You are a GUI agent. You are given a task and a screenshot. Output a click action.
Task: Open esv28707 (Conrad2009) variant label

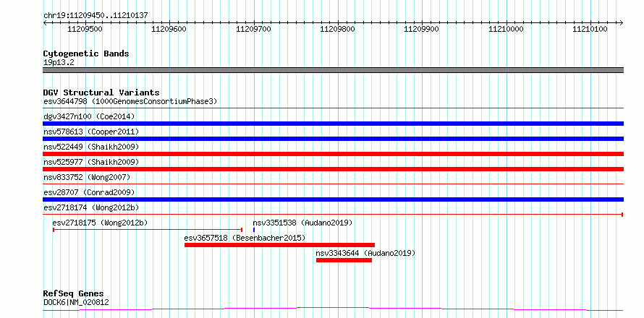[x=89, y=192]
